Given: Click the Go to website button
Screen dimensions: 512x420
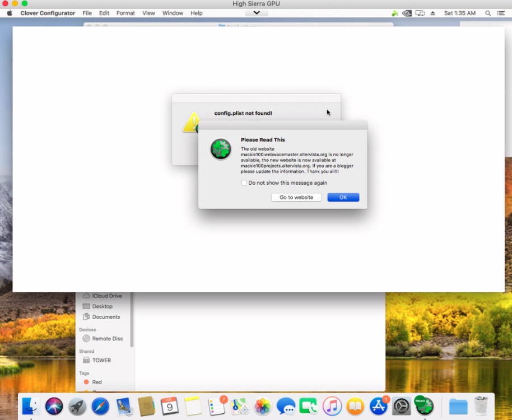Looking at the screenshot, I should pyautogui.click(x=296, y=197).
